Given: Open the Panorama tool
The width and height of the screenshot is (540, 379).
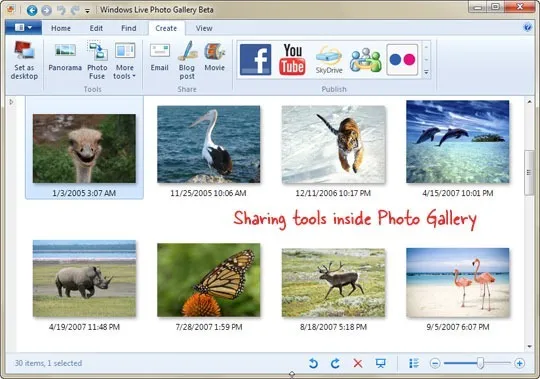Looking at the screenshot, I should 65,57.
